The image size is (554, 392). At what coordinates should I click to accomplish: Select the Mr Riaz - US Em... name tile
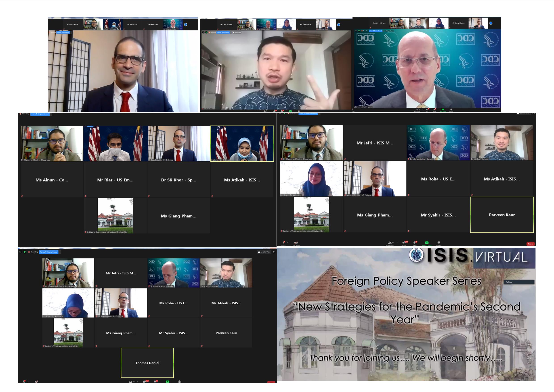115,180
